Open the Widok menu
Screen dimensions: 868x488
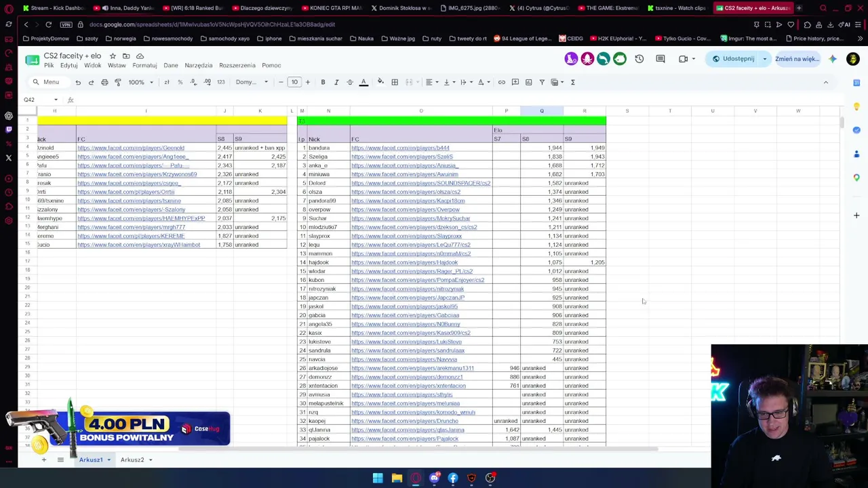tap(92, 66)
